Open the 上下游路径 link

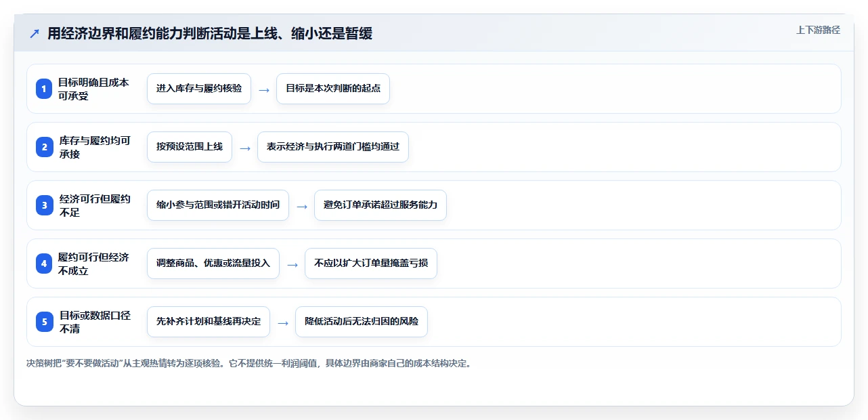818,30
